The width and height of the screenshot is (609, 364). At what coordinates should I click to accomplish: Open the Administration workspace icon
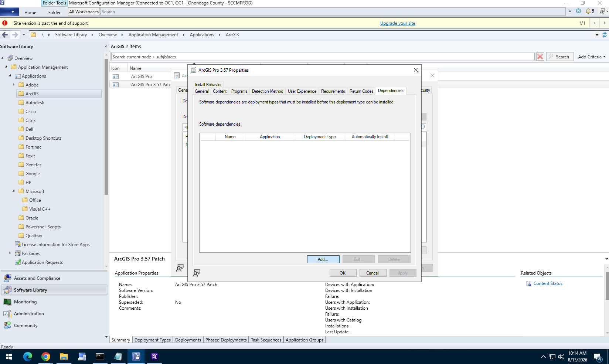pyautogui.click(x=7, y=314)
